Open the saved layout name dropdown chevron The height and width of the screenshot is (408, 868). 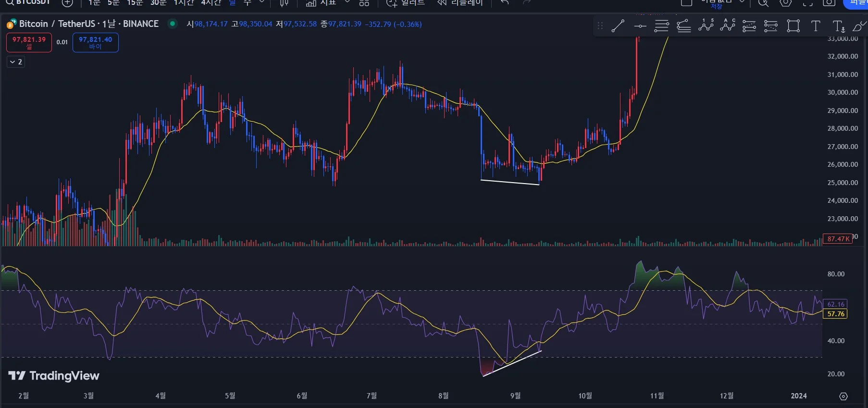point(742,2)
